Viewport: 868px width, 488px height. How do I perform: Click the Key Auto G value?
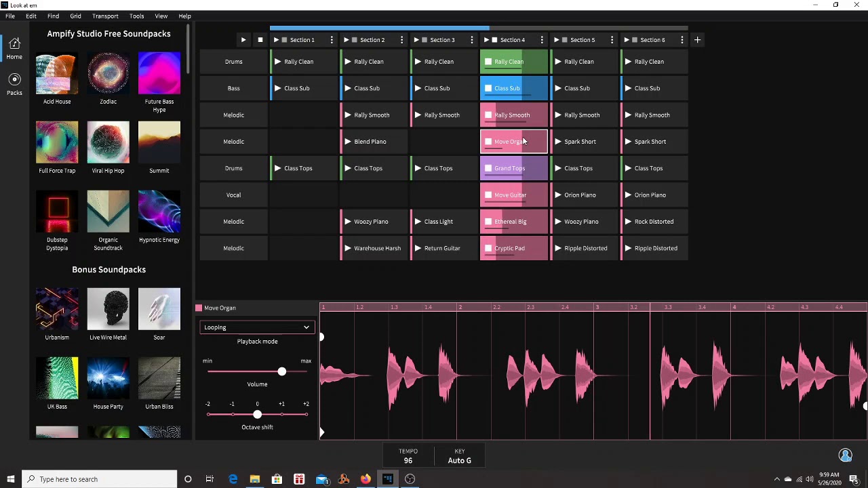459,460
